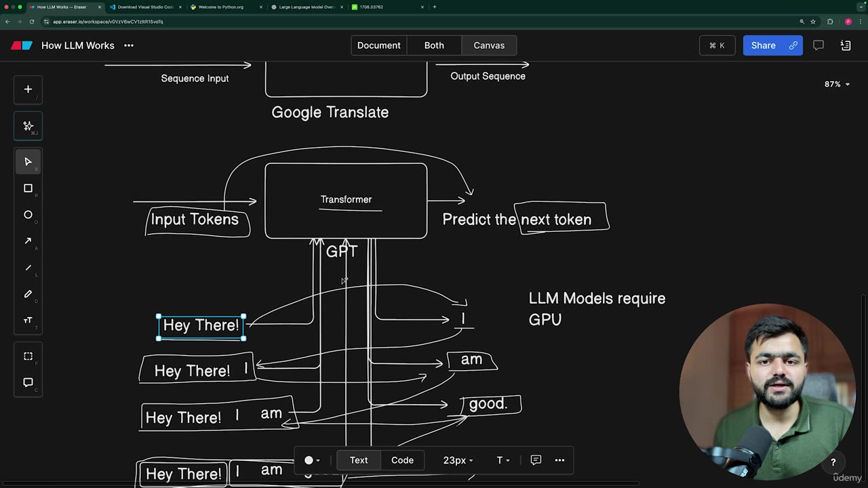Open the help question mark button
The width and height of the screenshot is (868, 488).
833,462
